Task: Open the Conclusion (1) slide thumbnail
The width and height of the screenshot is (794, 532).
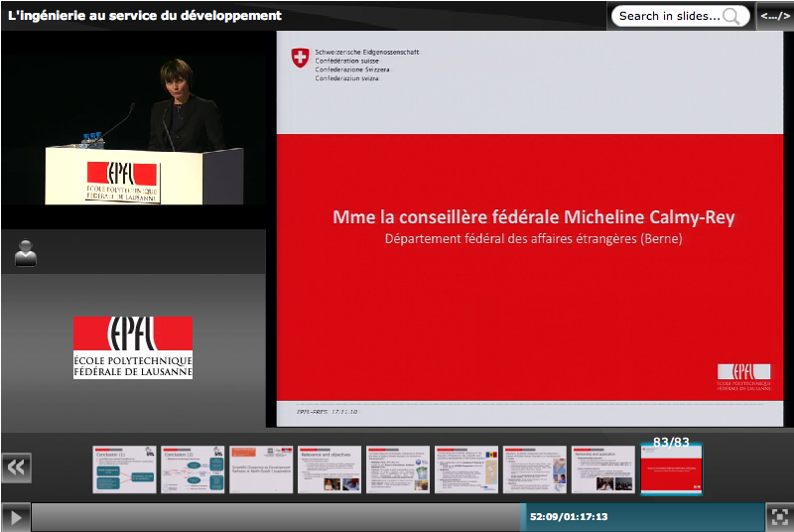Action: click(x=124, y=469)
